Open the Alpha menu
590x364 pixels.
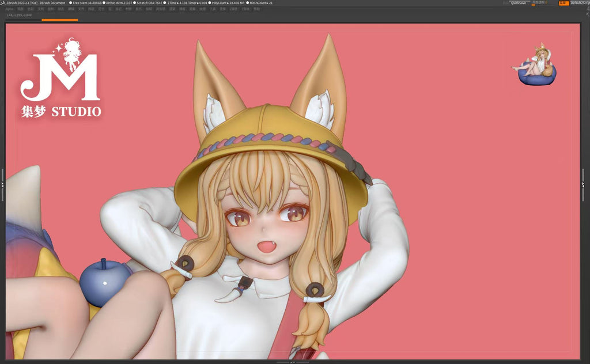(x=9, y=9)
